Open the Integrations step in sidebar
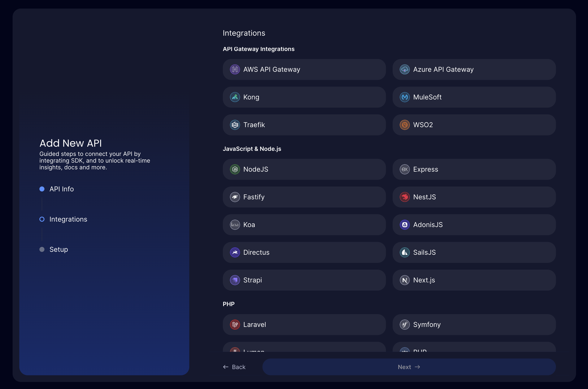 pos(68,219)
